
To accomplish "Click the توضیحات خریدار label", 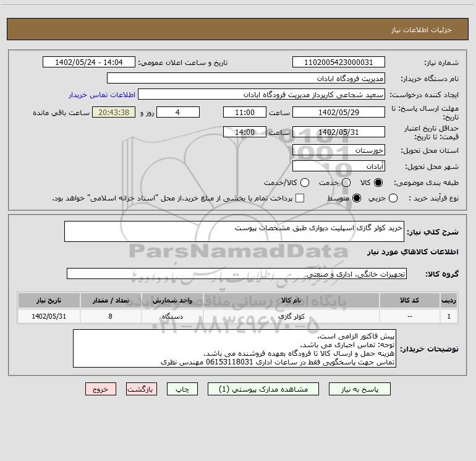I will [x=429, y=349].
